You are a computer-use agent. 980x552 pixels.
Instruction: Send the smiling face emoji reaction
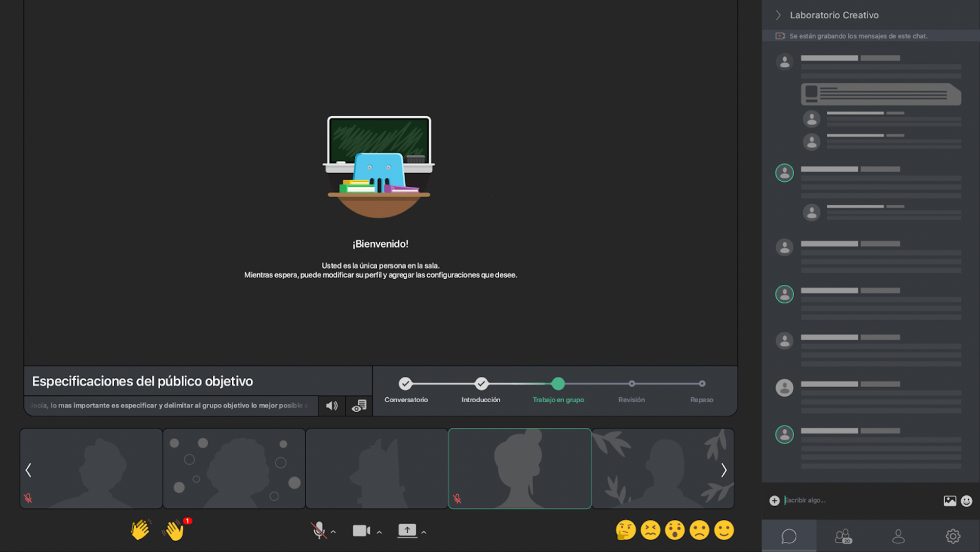click(x=724, y=530)
